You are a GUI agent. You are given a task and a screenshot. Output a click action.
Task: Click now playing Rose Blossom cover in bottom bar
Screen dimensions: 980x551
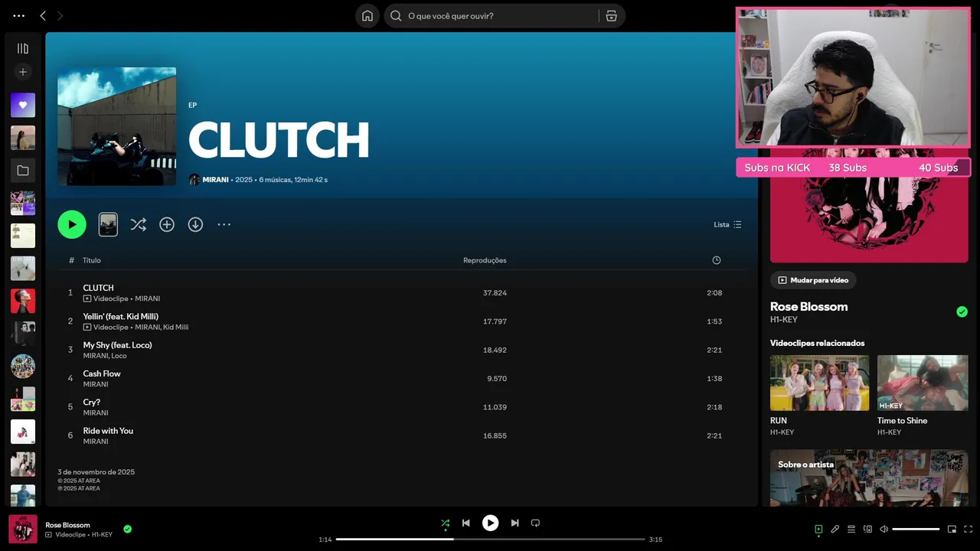[x=23, y=529]
